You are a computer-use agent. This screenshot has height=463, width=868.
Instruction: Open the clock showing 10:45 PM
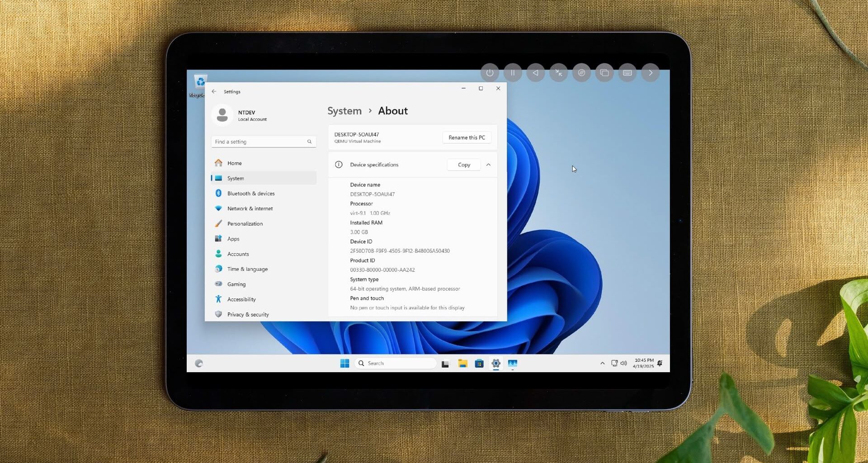coord(643,363)
